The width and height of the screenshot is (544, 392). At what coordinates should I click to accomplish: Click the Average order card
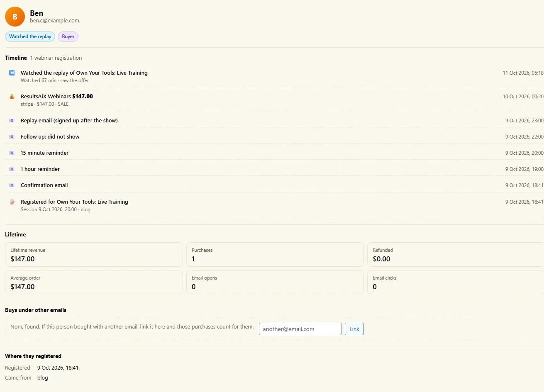94,282
